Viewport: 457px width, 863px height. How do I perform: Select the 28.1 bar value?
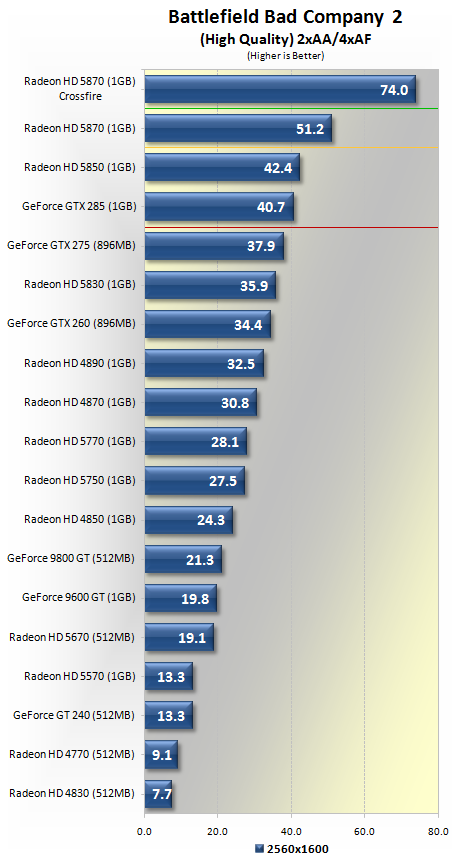point(226,443)
